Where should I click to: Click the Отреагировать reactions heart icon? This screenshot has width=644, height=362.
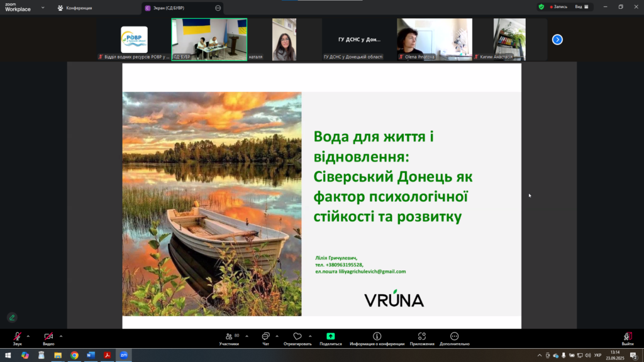coord(297,337)
